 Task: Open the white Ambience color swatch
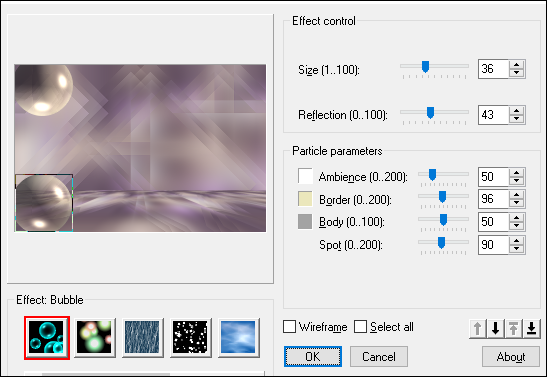tap(305, 176)
